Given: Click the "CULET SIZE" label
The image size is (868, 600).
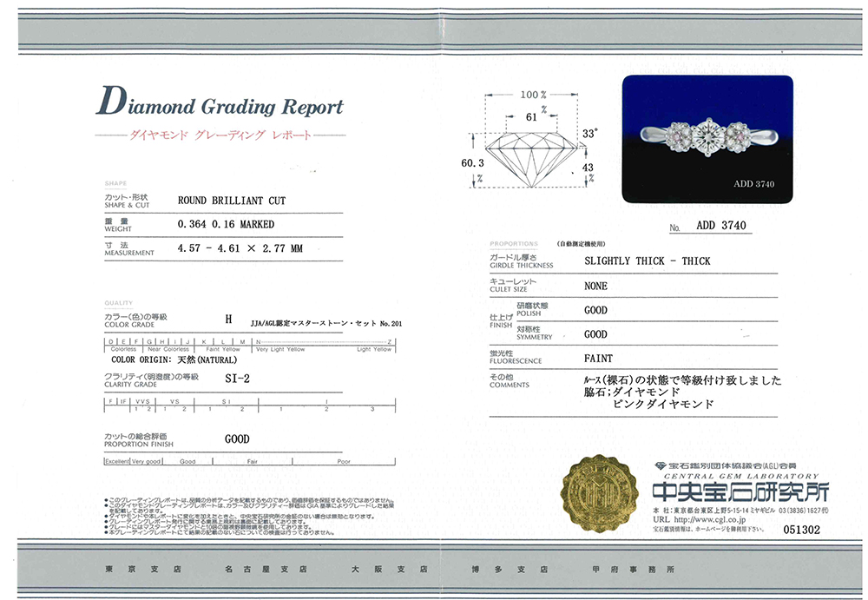Looking at the screenshot, I should [x=508, y=289].
